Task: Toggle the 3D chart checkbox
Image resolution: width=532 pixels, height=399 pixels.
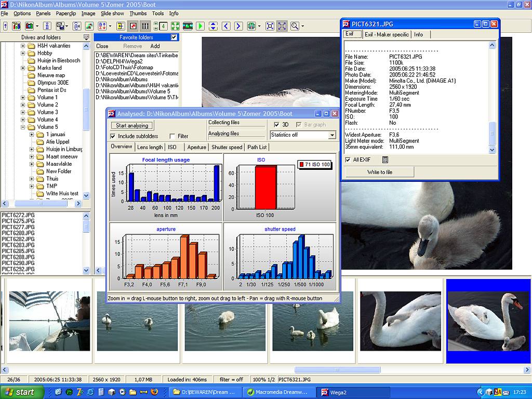Action: [276, 125]
